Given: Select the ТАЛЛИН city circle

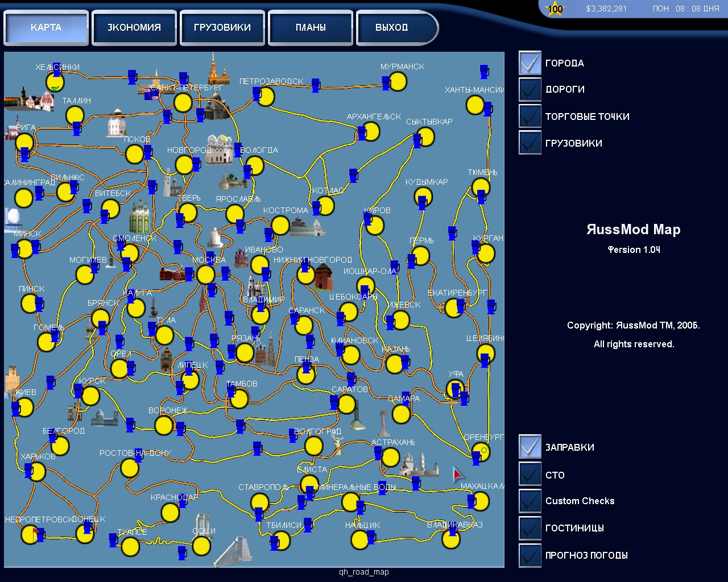Looking at the screenshot, I should point(75,115).
